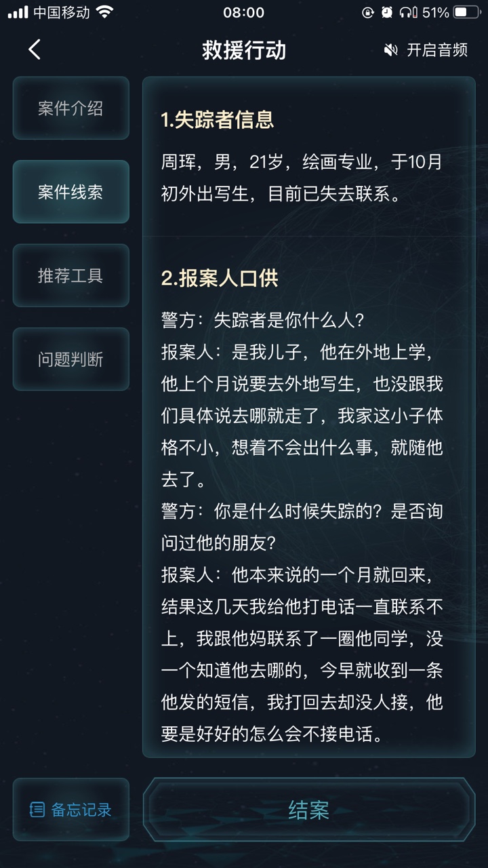Enable audio with 开启音频 toggle
Screen dimensions: 488x868
point(436,50)
